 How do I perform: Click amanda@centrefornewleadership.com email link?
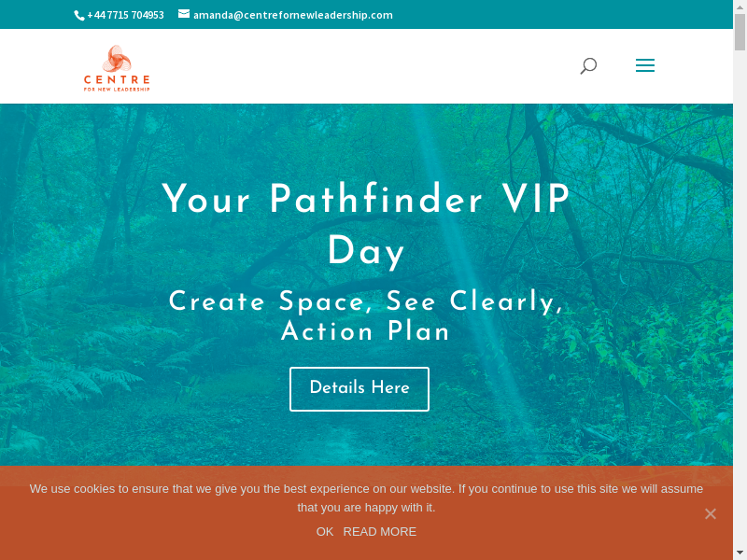(x=292, y=15)
